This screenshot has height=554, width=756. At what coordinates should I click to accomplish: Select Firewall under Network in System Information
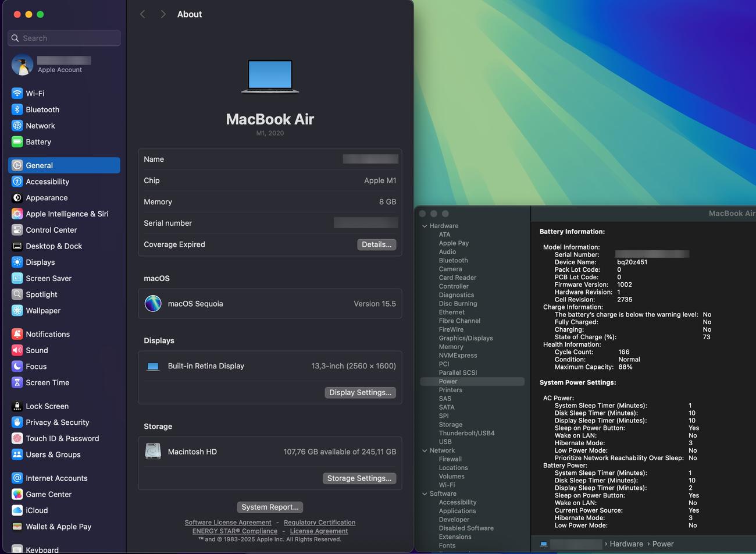[450, 459]
